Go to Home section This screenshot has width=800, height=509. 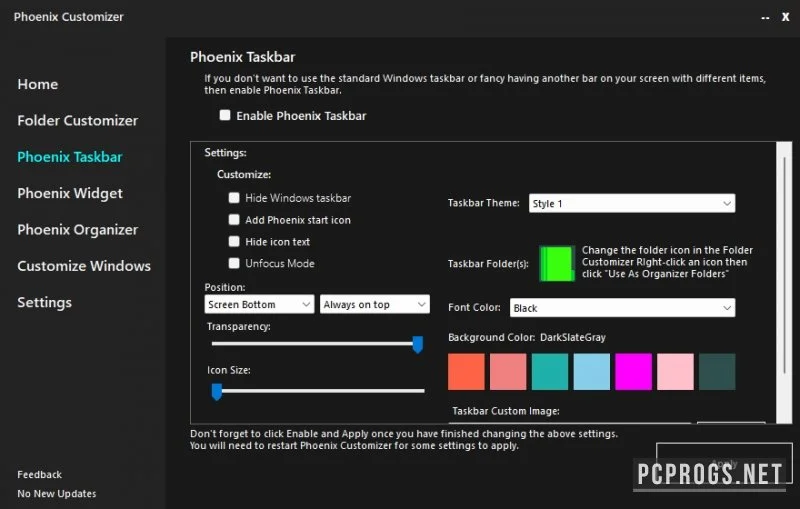[x=38, y=84]
